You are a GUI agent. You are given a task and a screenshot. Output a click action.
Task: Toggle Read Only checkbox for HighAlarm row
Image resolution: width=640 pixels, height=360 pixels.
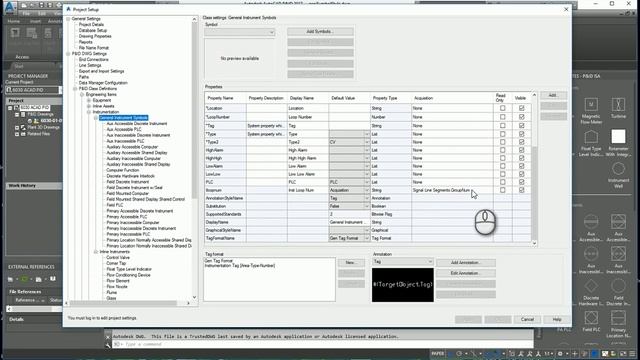[502, 150]
